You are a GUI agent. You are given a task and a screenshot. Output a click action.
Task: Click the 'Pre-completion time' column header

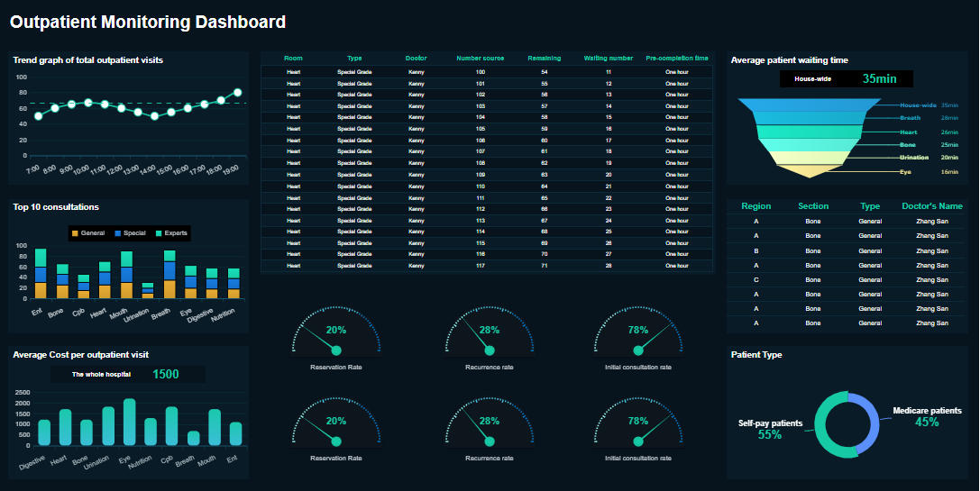677,58
